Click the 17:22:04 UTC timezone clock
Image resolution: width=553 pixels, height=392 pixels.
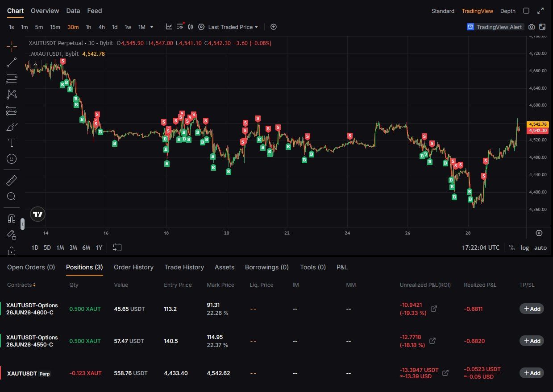pyautogui.click(x=481, y=248)
